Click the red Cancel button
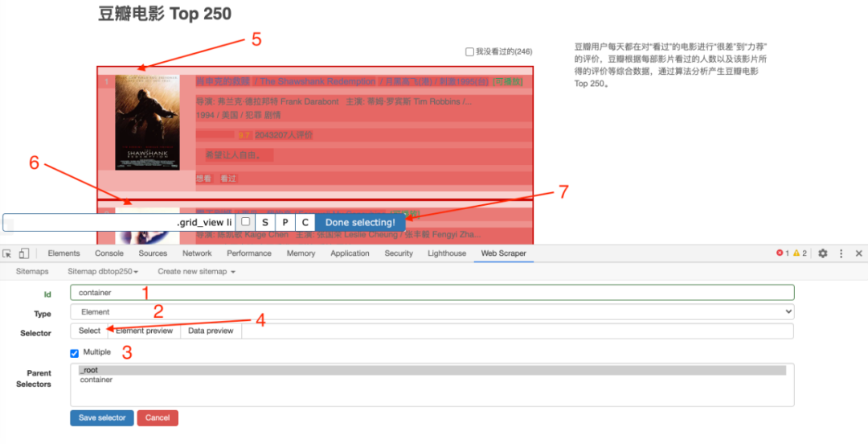This screenshot has height=444, width=868. pyautogui.click(x=158, y=418)
